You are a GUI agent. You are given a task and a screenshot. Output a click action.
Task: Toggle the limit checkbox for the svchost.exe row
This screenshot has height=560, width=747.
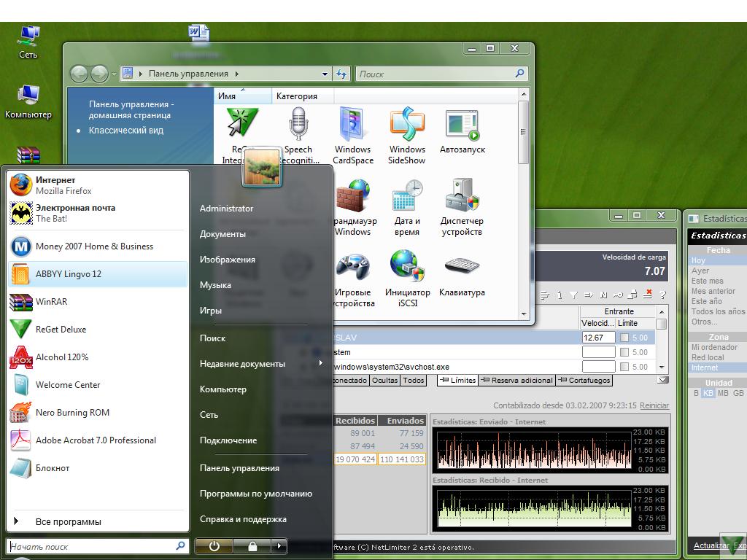pyautogui.click(x=624, y=367)
